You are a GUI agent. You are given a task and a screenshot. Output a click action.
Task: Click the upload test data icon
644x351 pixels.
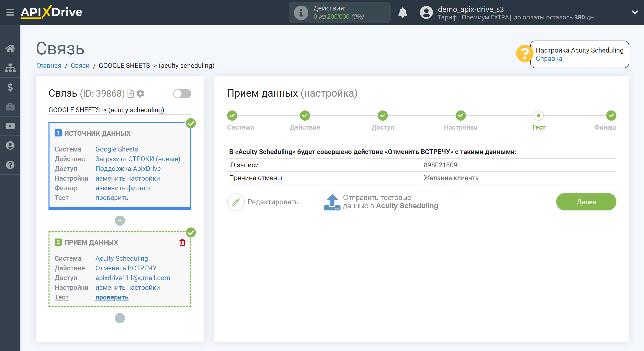pos(332,202)
